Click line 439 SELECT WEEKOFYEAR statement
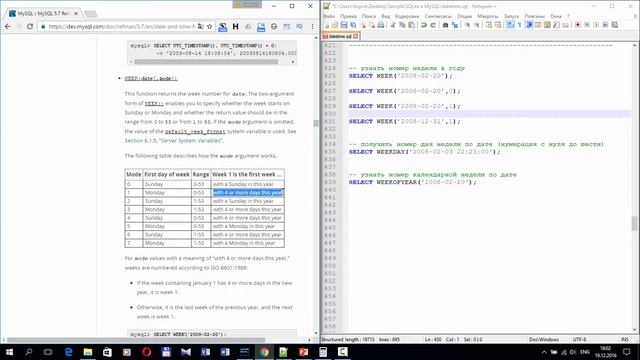The height and width of the screenshot is (360, 640). coord(412,182)
